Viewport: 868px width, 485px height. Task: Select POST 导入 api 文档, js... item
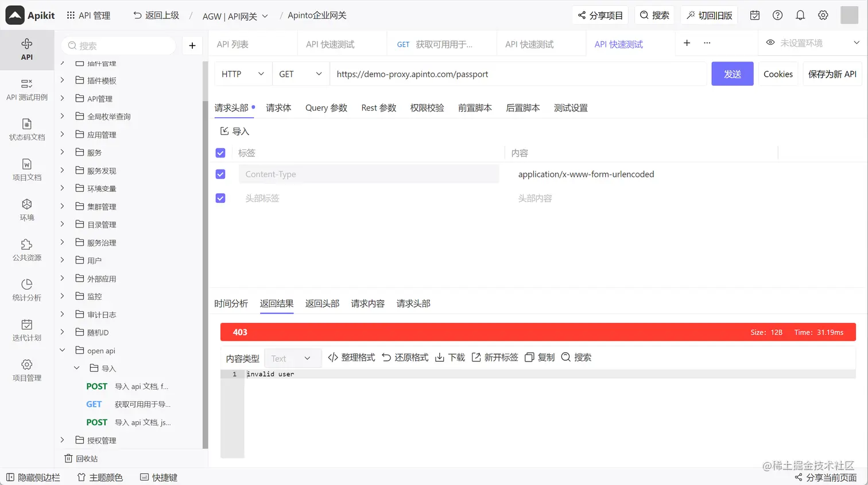(129, 422)
